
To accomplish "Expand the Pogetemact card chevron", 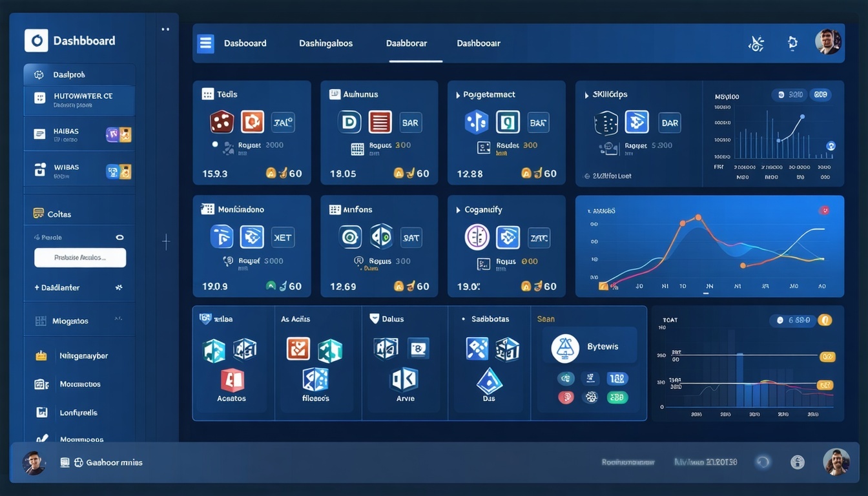I will 459,94.
